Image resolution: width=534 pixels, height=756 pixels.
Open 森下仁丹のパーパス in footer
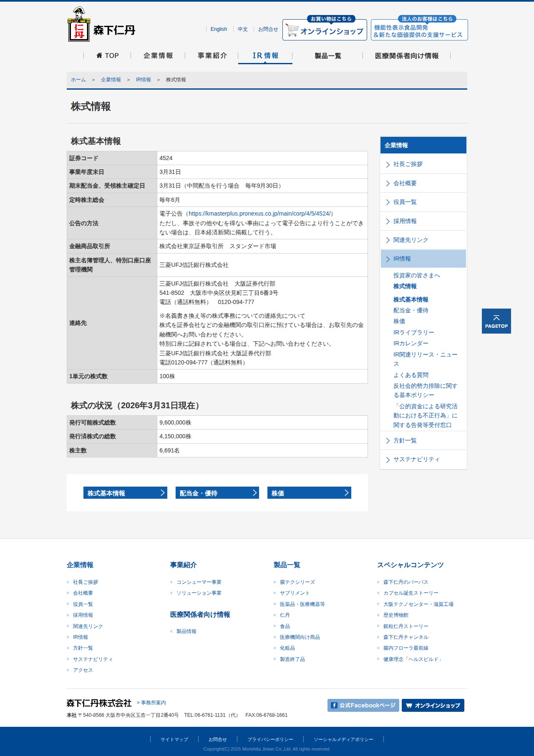[406, 582]
